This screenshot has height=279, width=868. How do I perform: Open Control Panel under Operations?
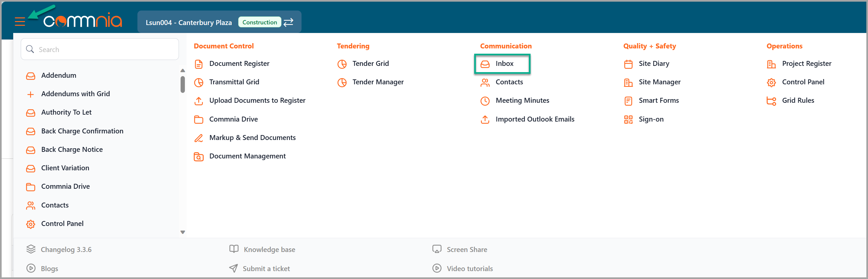pyautogui.click(x=803, y=82)
